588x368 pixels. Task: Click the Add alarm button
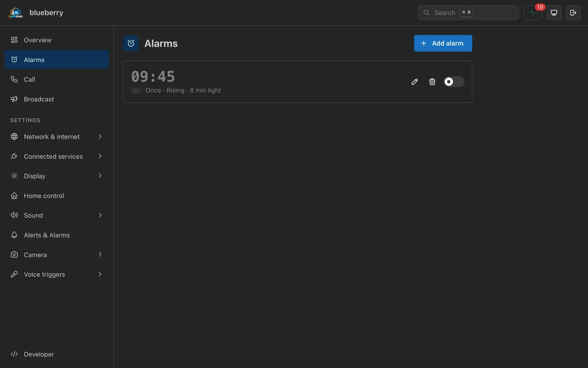[x=443, y=43]
